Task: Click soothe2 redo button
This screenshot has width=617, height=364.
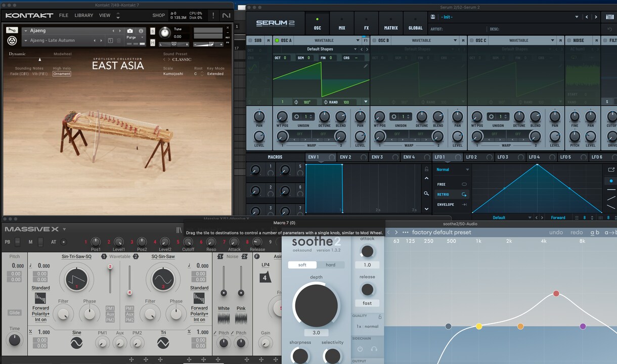Action: (577, 233)
